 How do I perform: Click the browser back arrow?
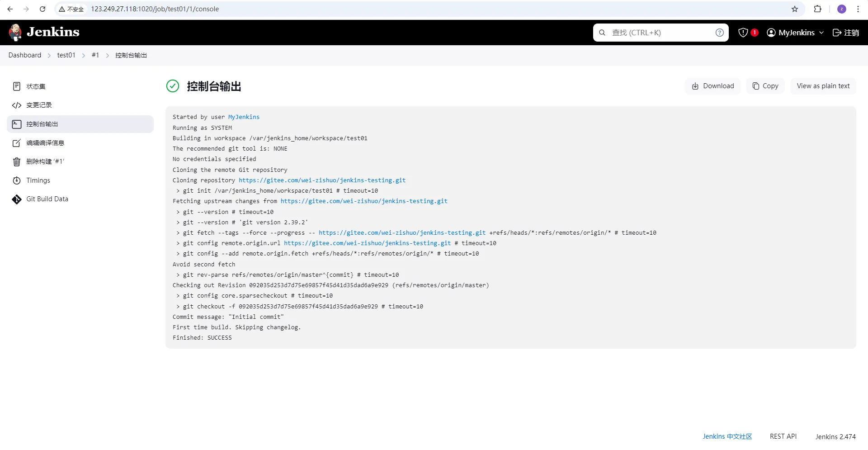click(x=10, y=9)
